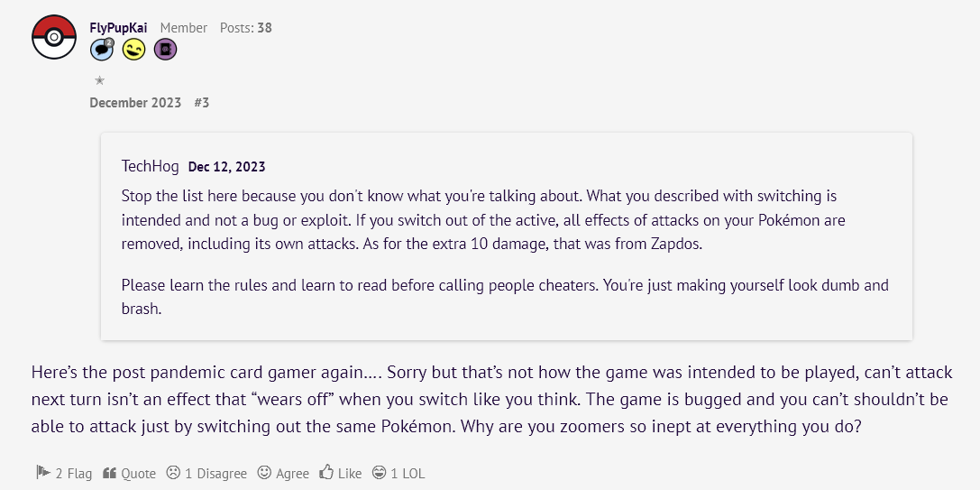The height and width of the screenshot is (490, 980).
Task: Click the small star rank icon
Action: coord(99,80)
